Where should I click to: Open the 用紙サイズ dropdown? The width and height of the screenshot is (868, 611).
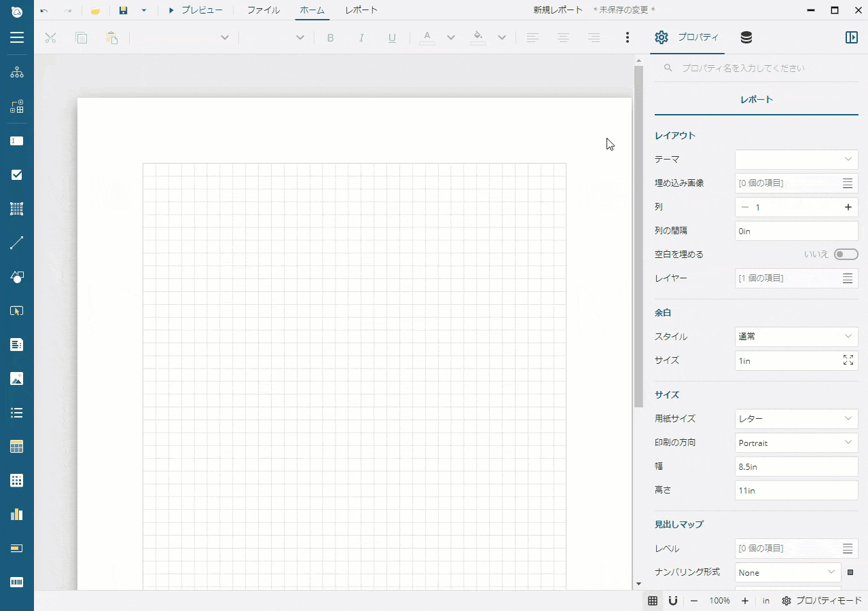pyautogui.click(x=796, y=419)
